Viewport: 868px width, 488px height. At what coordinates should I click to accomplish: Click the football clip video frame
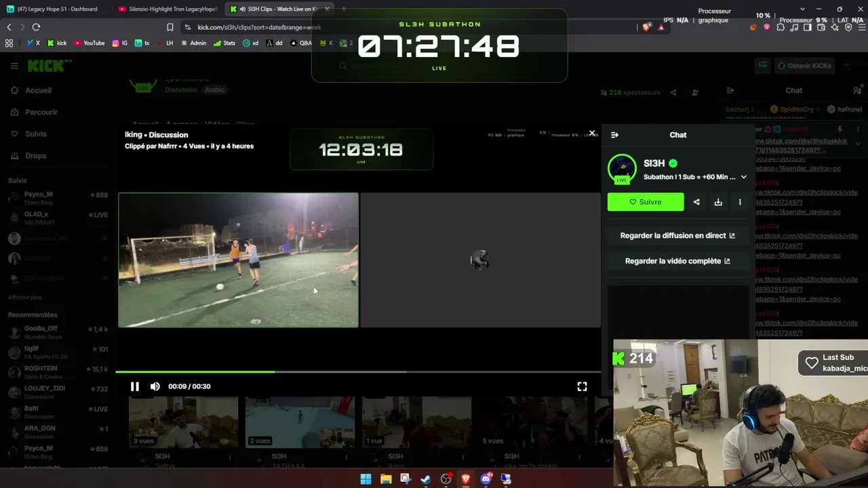[x=239, y=260]
